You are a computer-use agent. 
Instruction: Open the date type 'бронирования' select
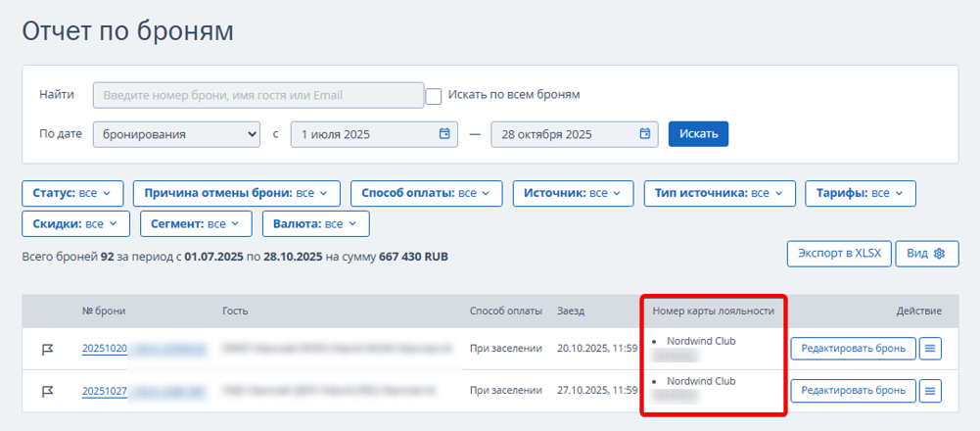tap(176, 134)
